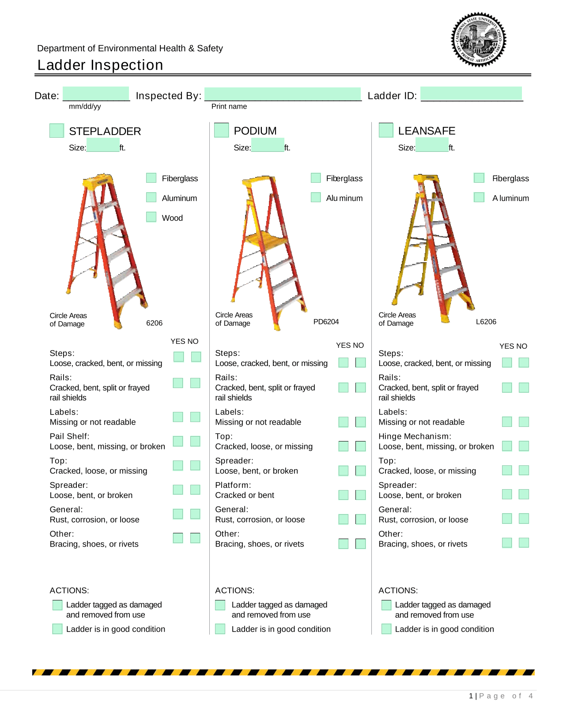Tick Aluminum material under Leansafe

coord(479,197)
